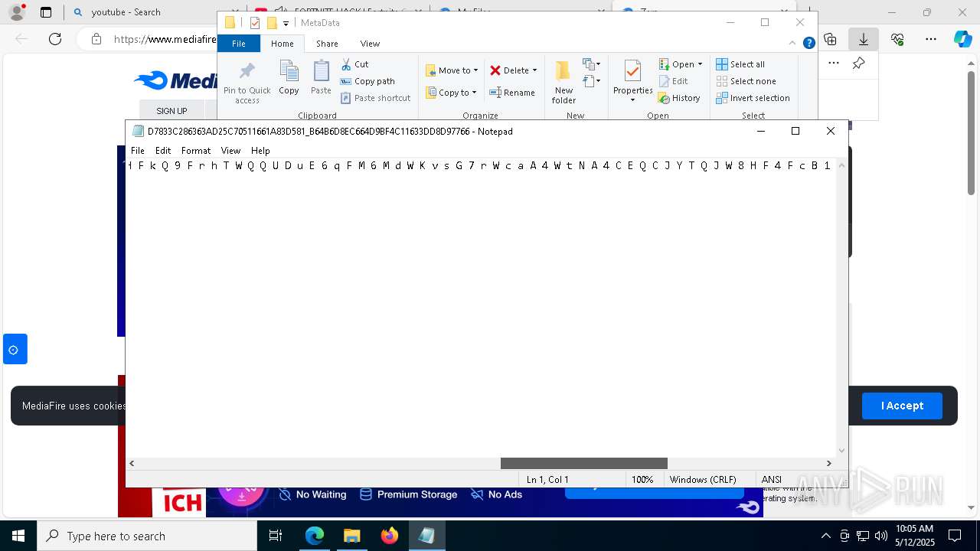The height and width of the screenshot is (551, 980).
Task: Click Copy path in Explorer ribbon
Action: (367, 81)
